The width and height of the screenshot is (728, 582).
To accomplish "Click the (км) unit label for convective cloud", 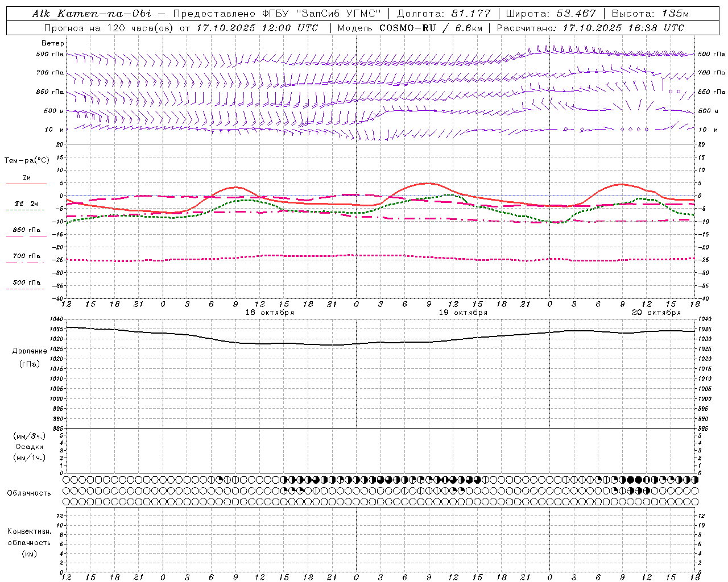I will [x=29, y=554].
